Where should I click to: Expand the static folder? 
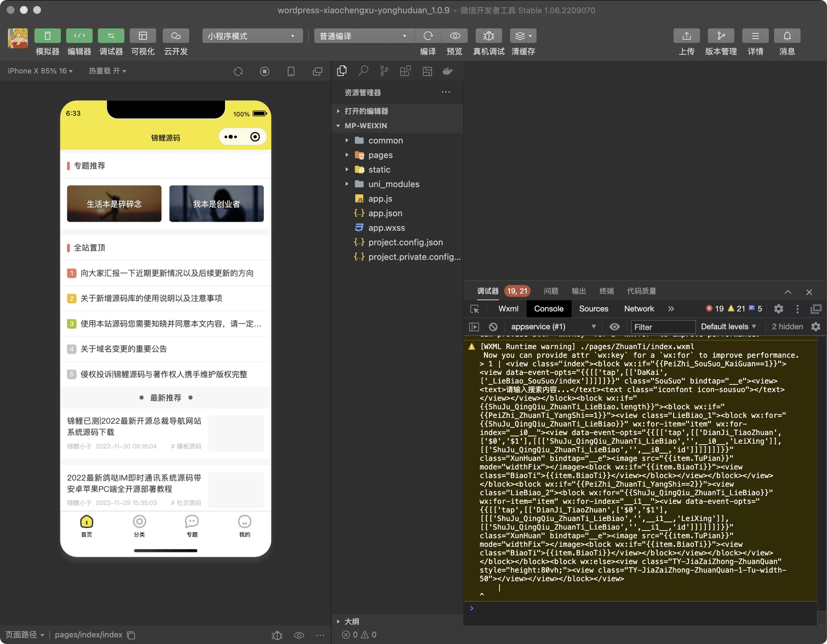[x=397, y=170]
